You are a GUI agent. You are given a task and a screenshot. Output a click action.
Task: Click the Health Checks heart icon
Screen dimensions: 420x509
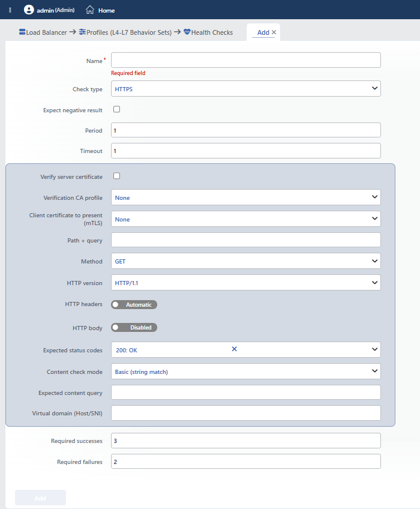(187, 32)
